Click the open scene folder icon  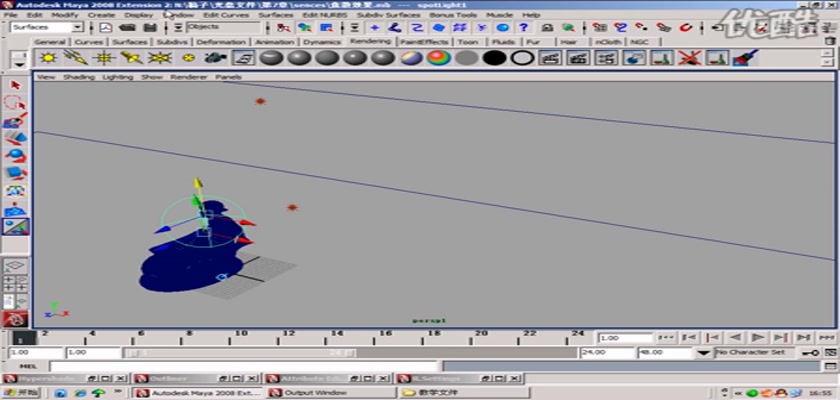point(127,27)
